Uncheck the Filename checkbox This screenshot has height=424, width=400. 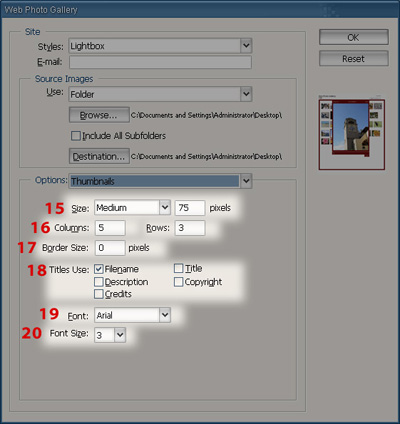click(x=99, y=269)
